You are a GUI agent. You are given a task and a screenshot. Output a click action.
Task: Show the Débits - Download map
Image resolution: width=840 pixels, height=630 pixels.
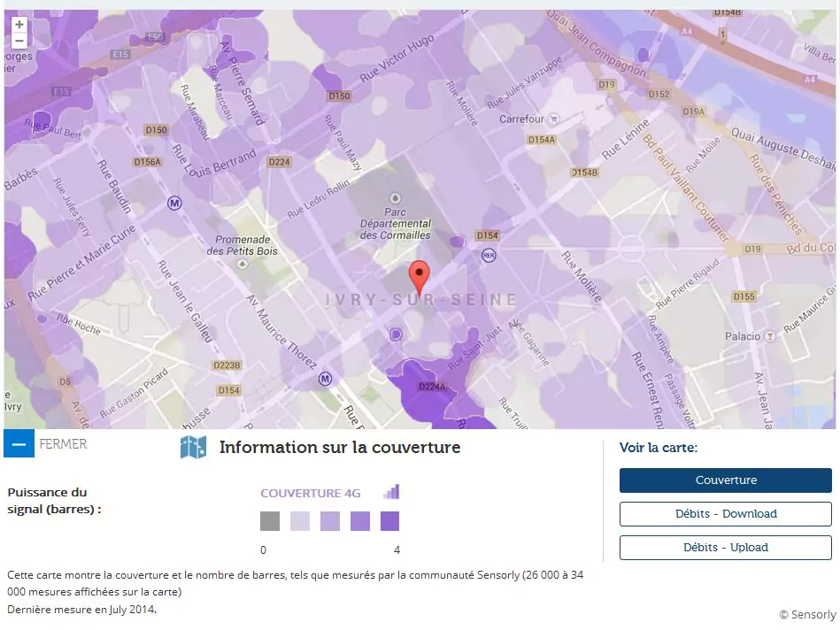(725, 514)
